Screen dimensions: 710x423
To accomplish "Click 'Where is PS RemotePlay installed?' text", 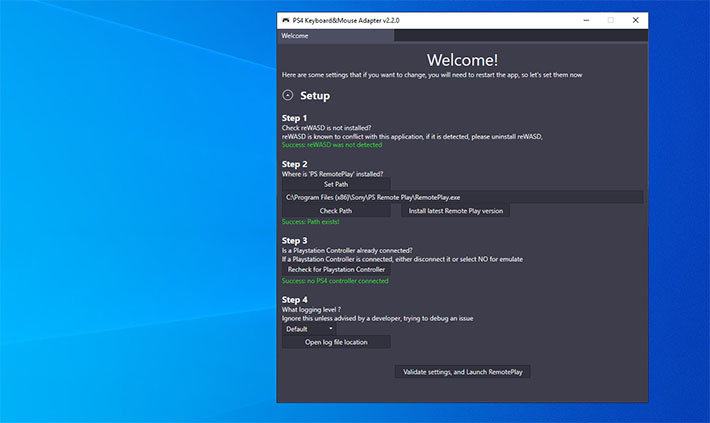I will 332,174.
